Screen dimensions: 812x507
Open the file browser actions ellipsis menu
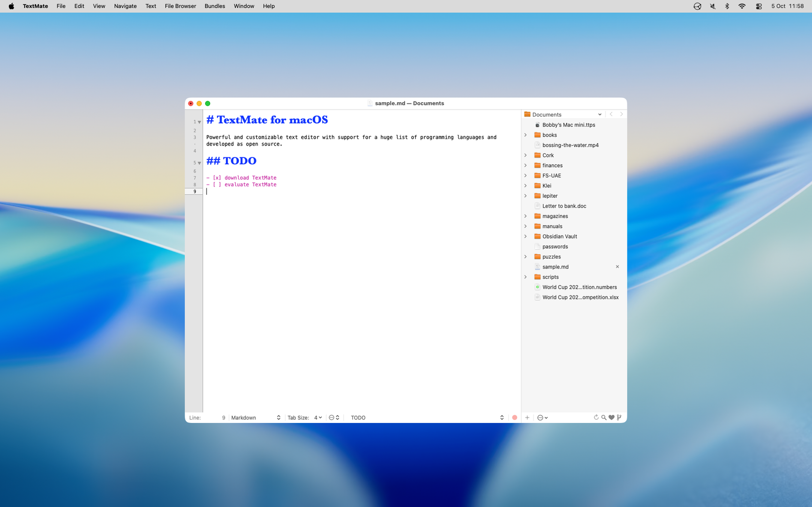pyautogui.click(x=542, y=418)
